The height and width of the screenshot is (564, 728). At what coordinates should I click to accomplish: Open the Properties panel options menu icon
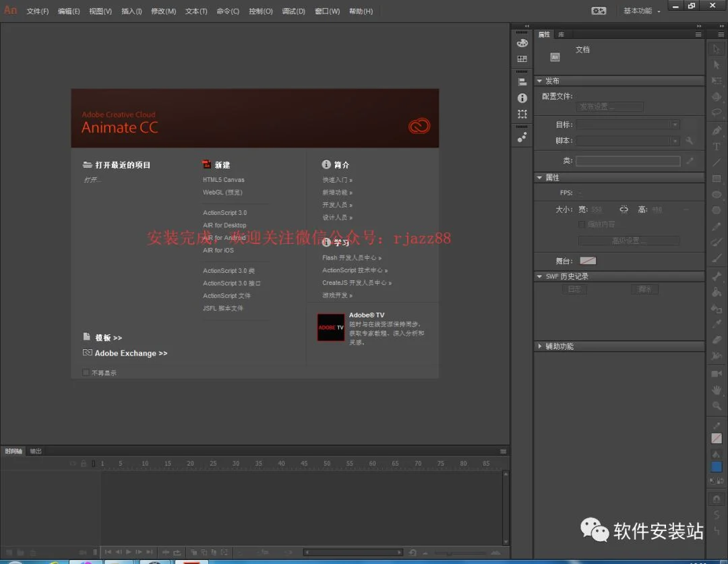(698, 34)
